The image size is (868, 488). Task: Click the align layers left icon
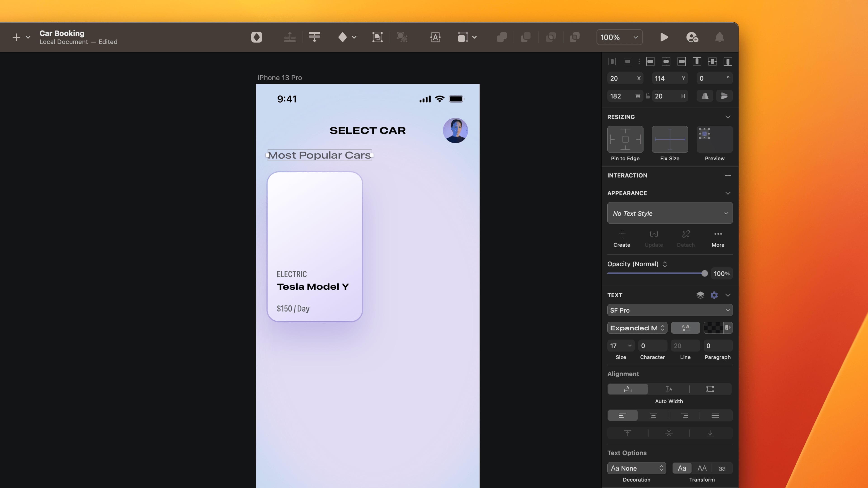tap(650, 61)
